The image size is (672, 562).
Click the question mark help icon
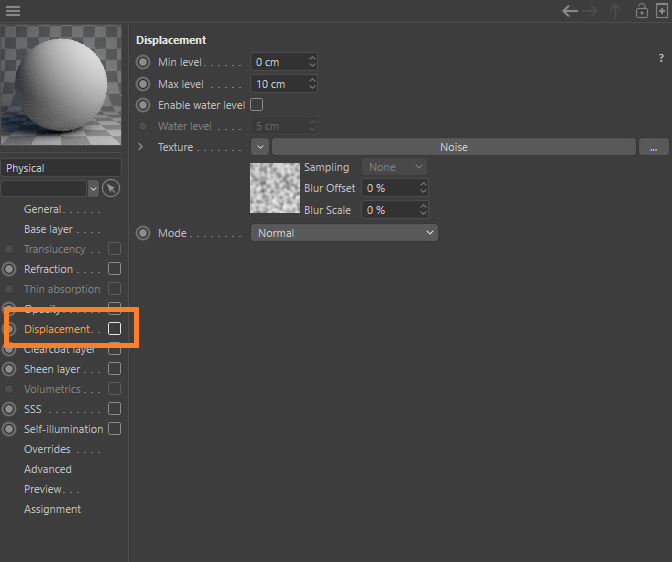(661, 59)
